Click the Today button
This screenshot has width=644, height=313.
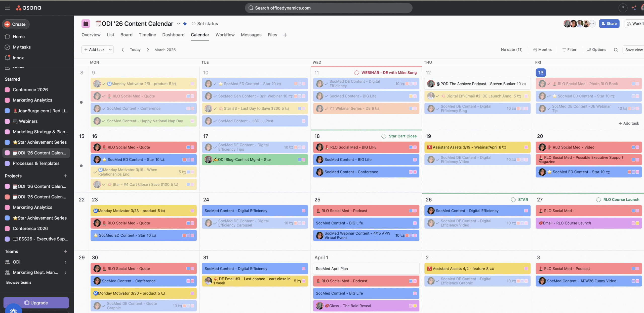point(135,50)
